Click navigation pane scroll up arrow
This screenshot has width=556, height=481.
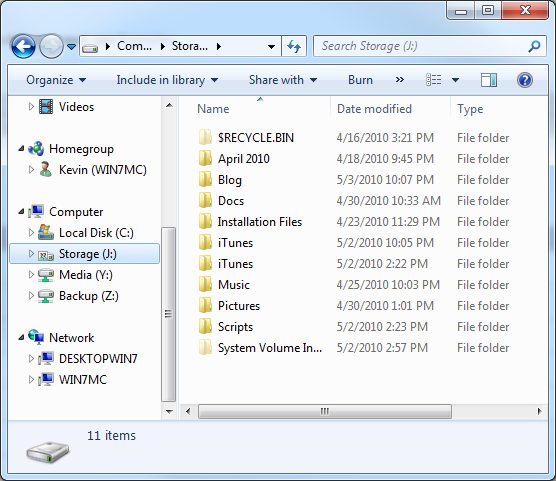coord(169,105)
